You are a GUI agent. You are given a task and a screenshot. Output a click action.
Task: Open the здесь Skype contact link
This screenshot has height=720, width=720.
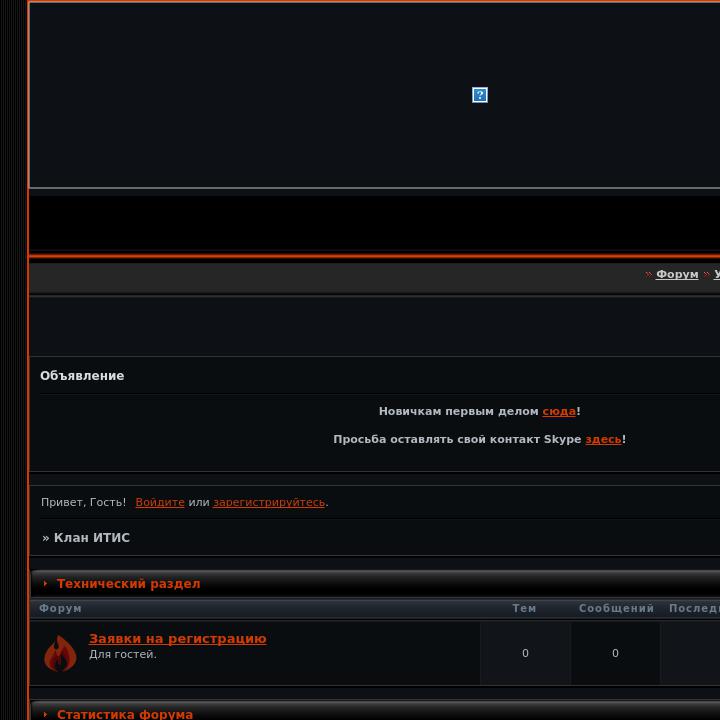point(603,439)
